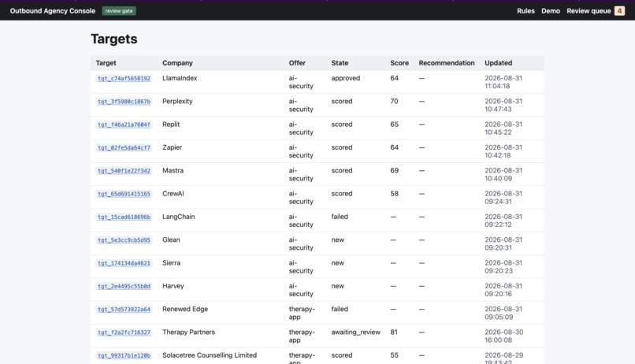The height and width of the screenshot is (364, 635).
Task: Click the review gate badge
Action: [x=119, y=11]
